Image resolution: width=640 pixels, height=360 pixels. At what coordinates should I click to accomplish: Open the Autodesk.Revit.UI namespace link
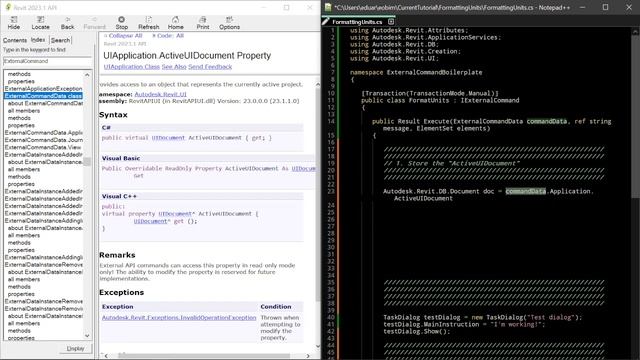tap(160, 94)
